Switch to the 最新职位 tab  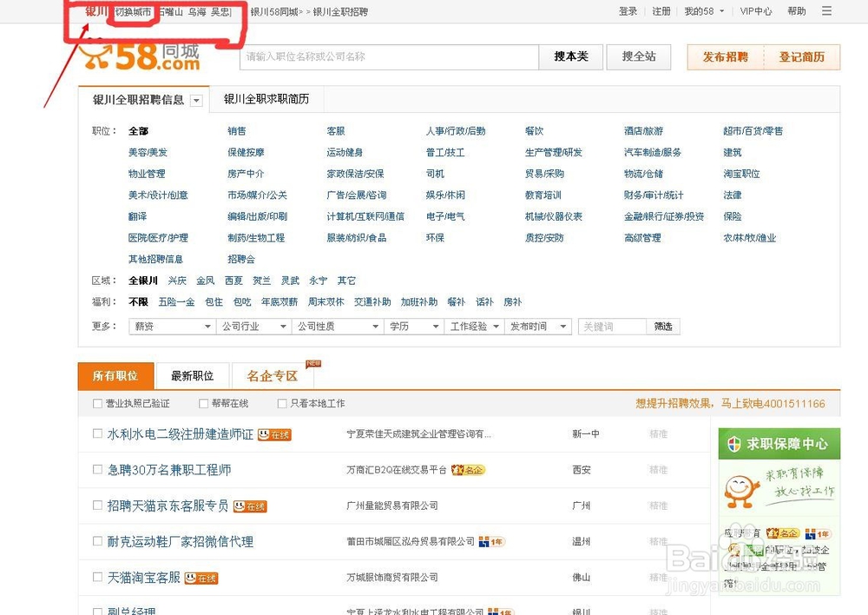click(193, 375)
